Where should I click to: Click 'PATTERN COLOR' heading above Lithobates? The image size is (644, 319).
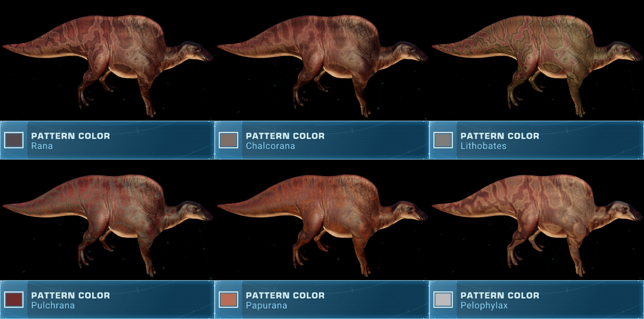click(x=500, y=136)
